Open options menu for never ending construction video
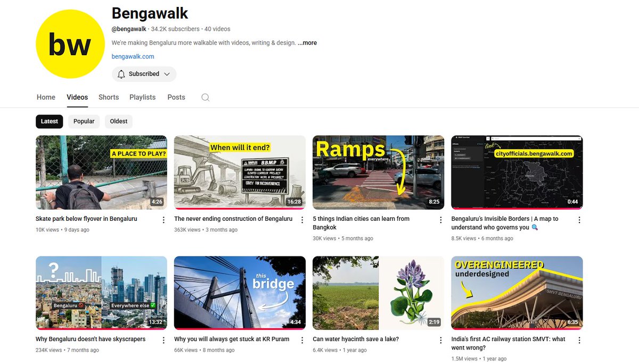This screenshot has height=364, width=639. coord(302,220)
